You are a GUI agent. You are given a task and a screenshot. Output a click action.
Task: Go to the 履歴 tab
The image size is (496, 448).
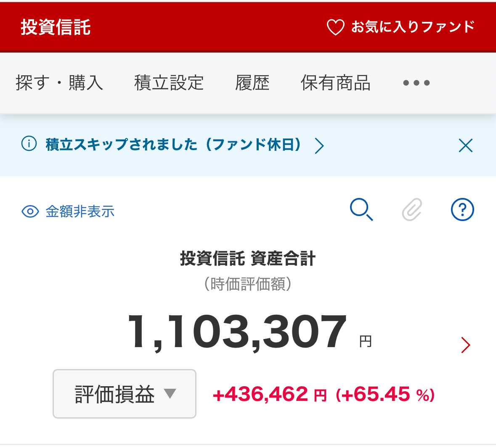pyautogui.click(x=252, y=83)
